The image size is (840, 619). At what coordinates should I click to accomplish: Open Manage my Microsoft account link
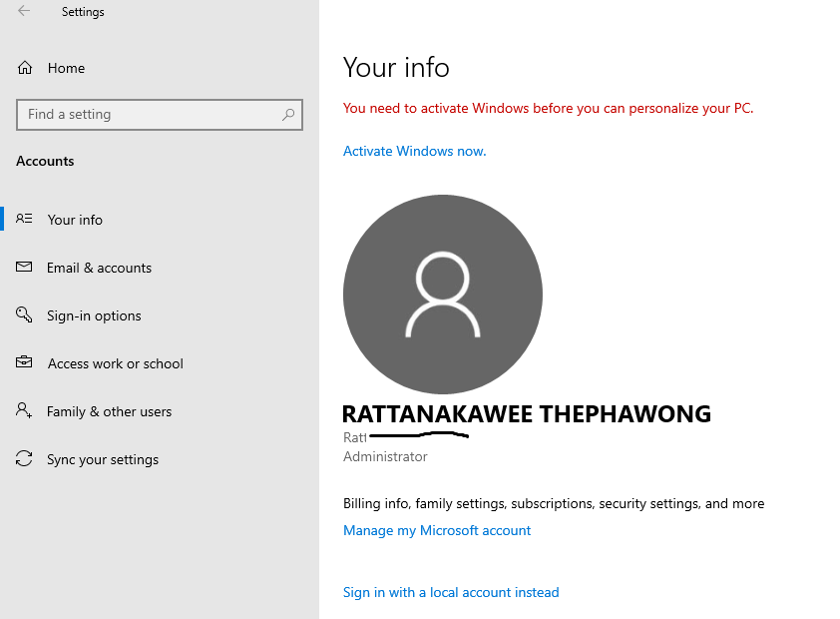pyautogui.click(x=437, y=530)
